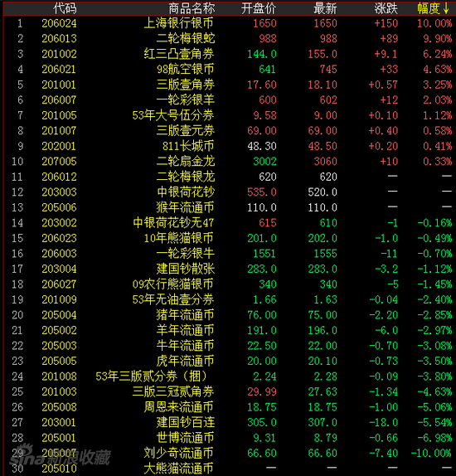Select the 三版壹元券 row name
Image resolution: width=456 pixels, height=476 pixels.
click(186, 131)
